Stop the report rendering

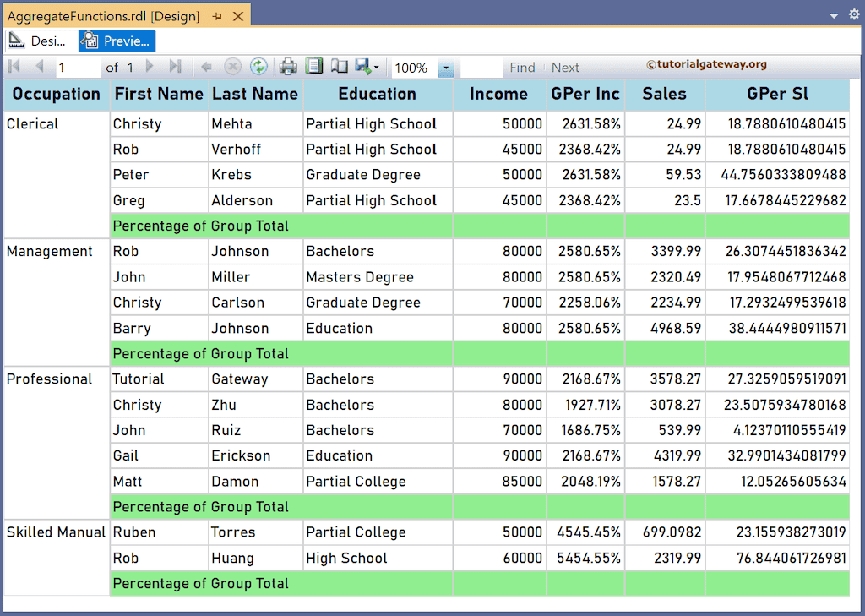pyautogui.click(x=231, y=67)
